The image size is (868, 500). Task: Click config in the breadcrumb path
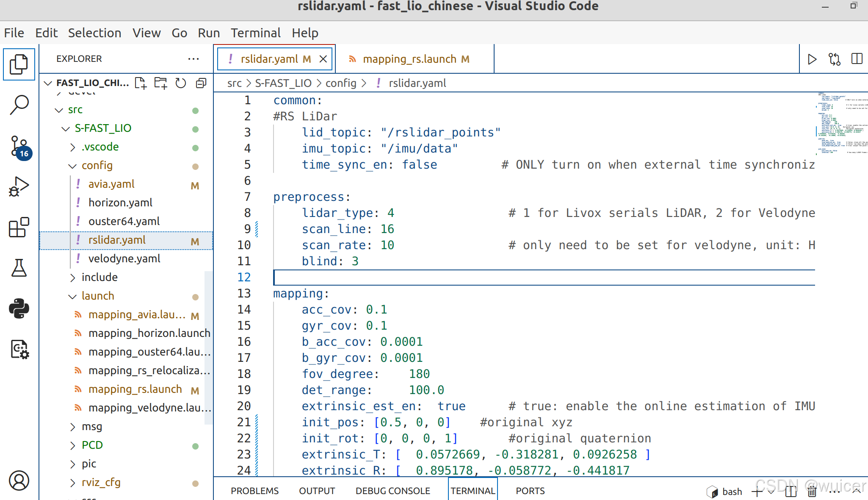pos(341,83)
